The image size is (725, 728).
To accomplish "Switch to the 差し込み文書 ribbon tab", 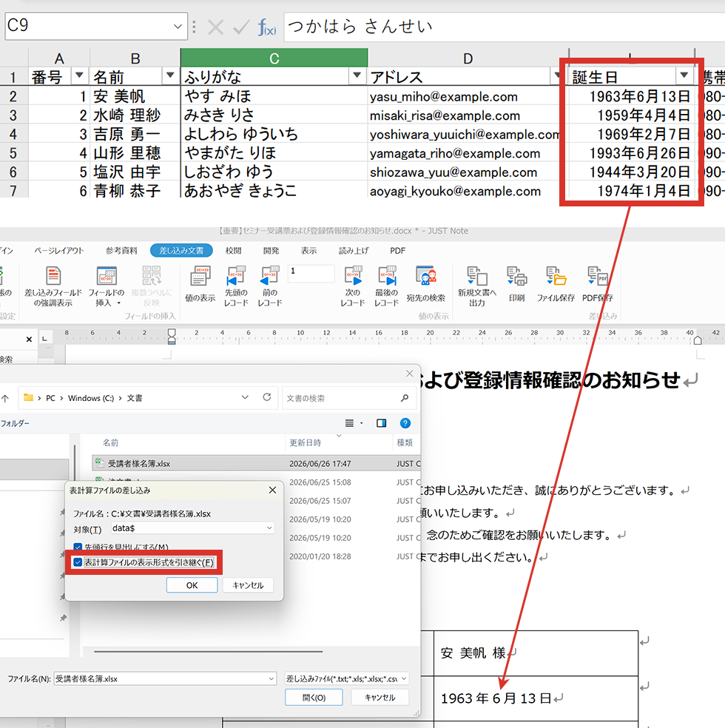I will pos(181,251).
